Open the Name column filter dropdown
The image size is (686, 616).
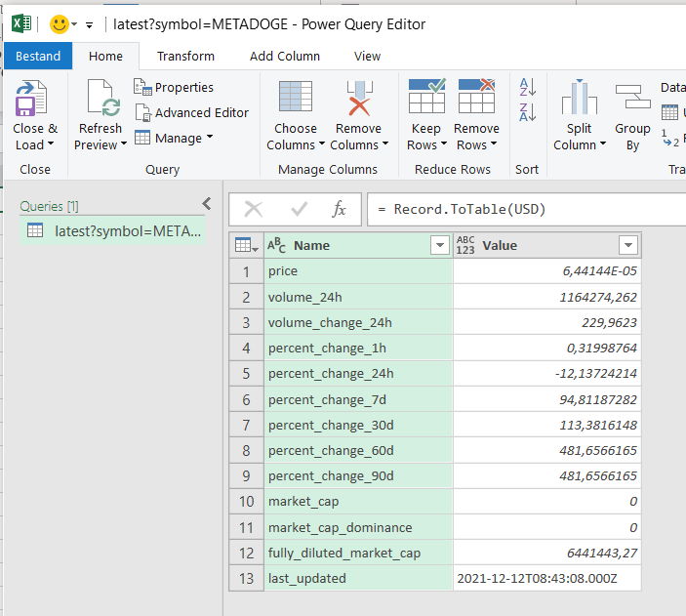(x=440, y=245)
